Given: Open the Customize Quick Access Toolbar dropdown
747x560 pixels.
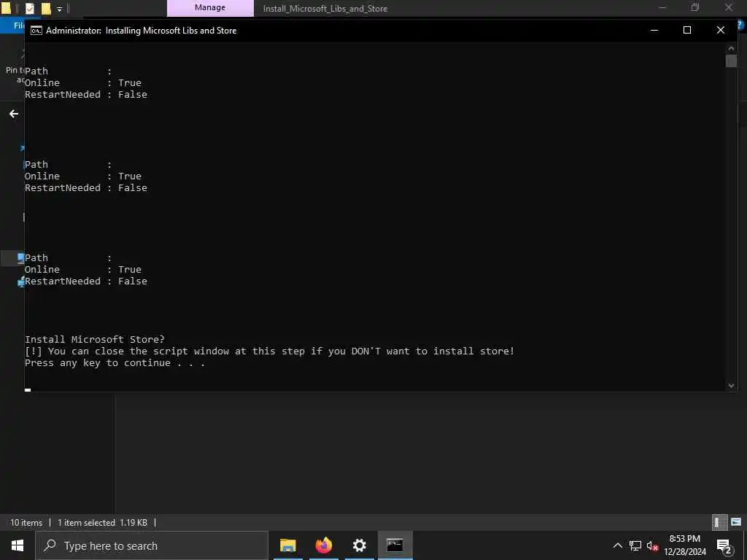Looking at the screenshot, I should [x=60, y=9].
